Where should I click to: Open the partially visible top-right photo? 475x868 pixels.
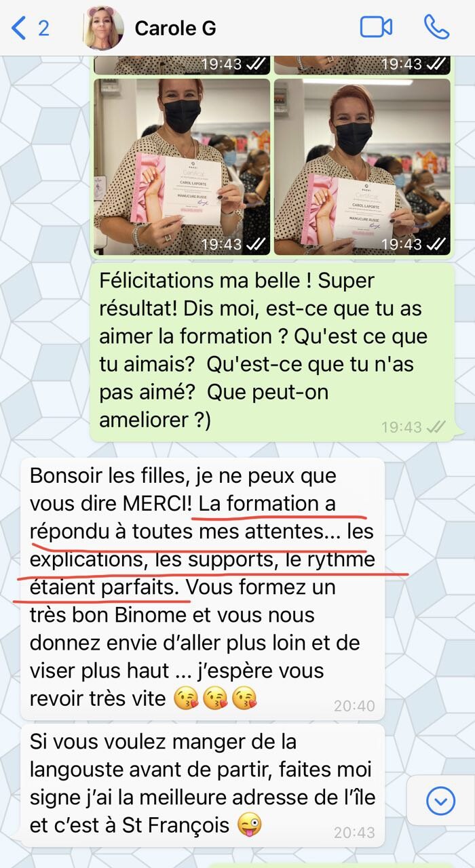(362, 65)
